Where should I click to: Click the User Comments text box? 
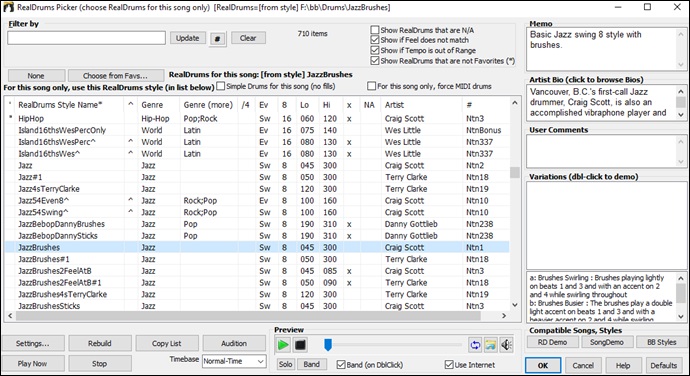606,151
